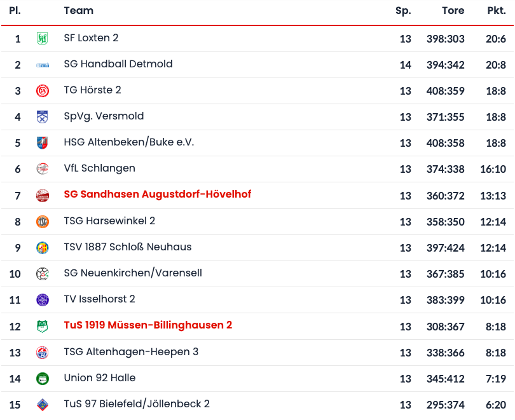Open the TuS 1919 Müssen-Billinghausen 2 link
The height and width of the screenshot is (420, 515).
click(148, 325)
